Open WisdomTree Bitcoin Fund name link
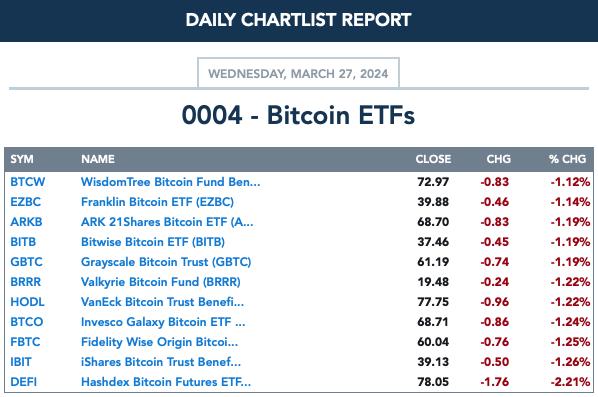Image resolution: width=598 pixels, height=397 pixels. pos(170,182)
